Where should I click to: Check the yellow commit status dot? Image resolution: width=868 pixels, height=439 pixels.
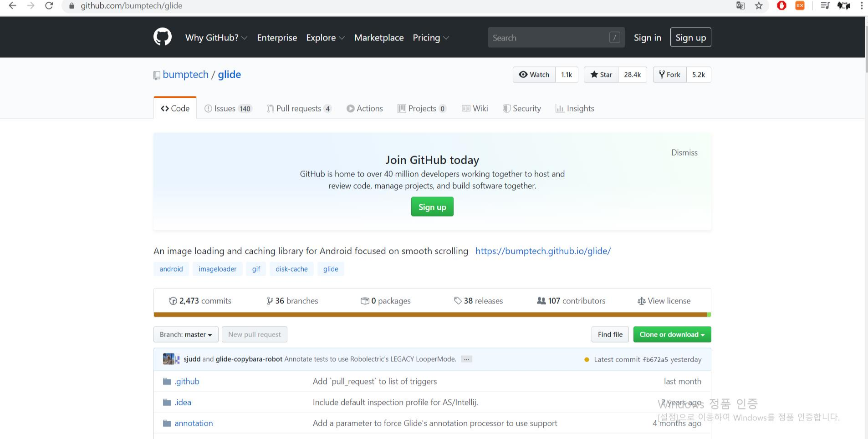[x=587, y=359]
